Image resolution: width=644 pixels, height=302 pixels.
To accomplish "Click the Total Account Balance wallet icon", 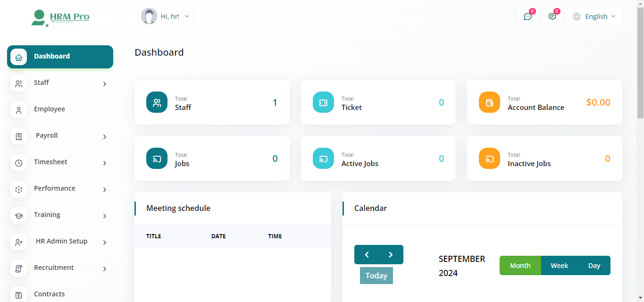I will click(x=489, y=102).
